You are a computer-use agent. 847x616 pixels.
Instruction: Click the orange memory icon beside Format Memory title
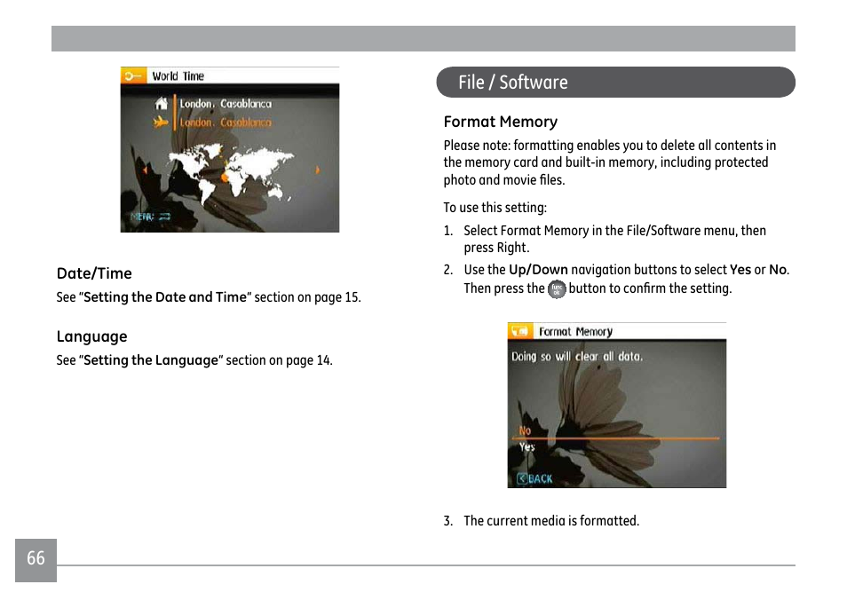tap(521, 331)
